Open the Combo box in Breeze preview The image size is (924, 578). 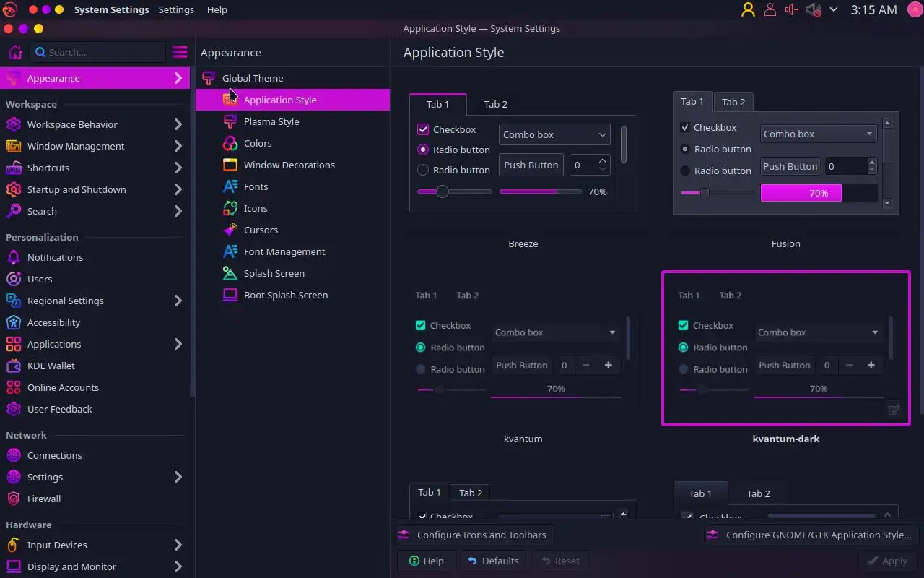pyautogui.click(x=554, y=134)
